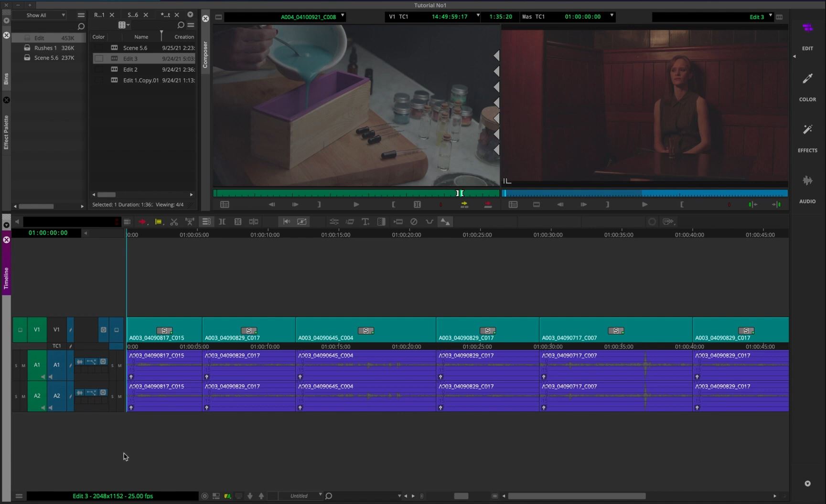Screen dimensions: 826x504
Task: Click the yellow Splice-In arrow button
Action: tap(464, 204)
